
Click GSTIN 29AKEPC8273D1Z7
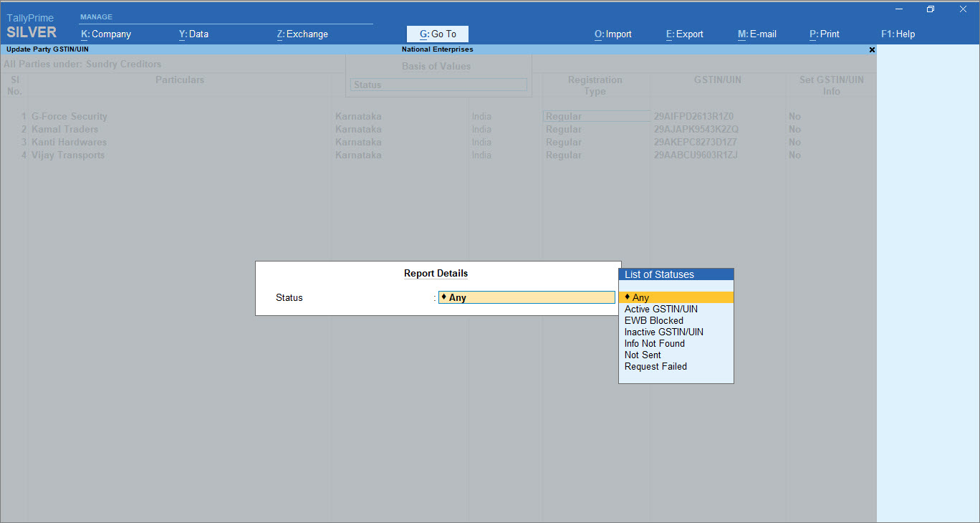click(696, 142)
